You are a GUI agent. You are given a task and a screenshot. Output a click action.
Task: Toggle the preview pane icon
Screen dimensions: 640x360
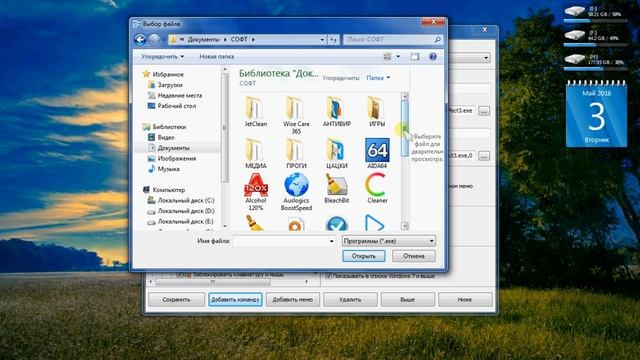click(415, 57)
